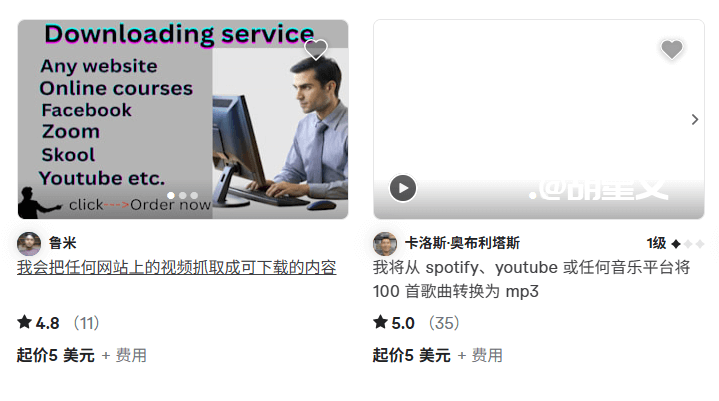Click 起价5 美元 price under 鲁米's gig

point(56,355)
